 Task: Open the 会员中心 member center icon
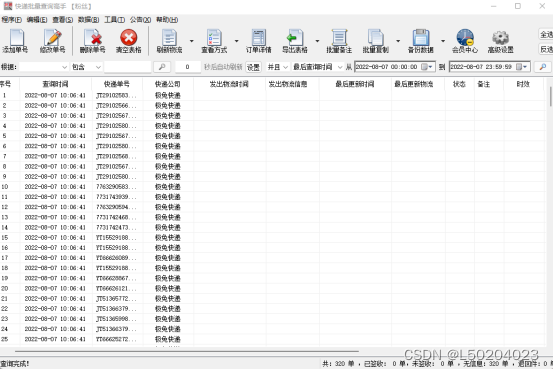pyautogui.click(x=465, y=41)
